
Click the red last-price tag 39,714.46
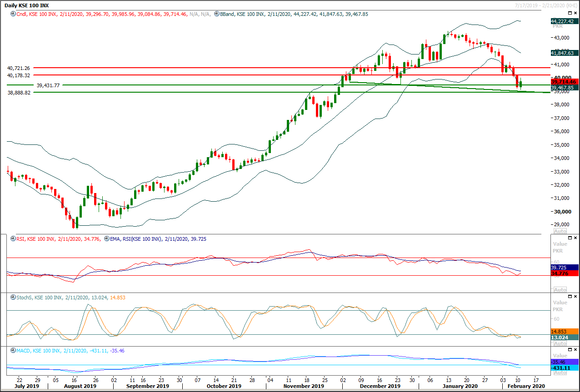(563, 82)
